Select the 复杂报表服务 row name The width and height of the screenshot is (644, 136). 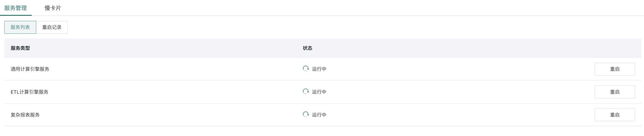click(x=25, y=115)
